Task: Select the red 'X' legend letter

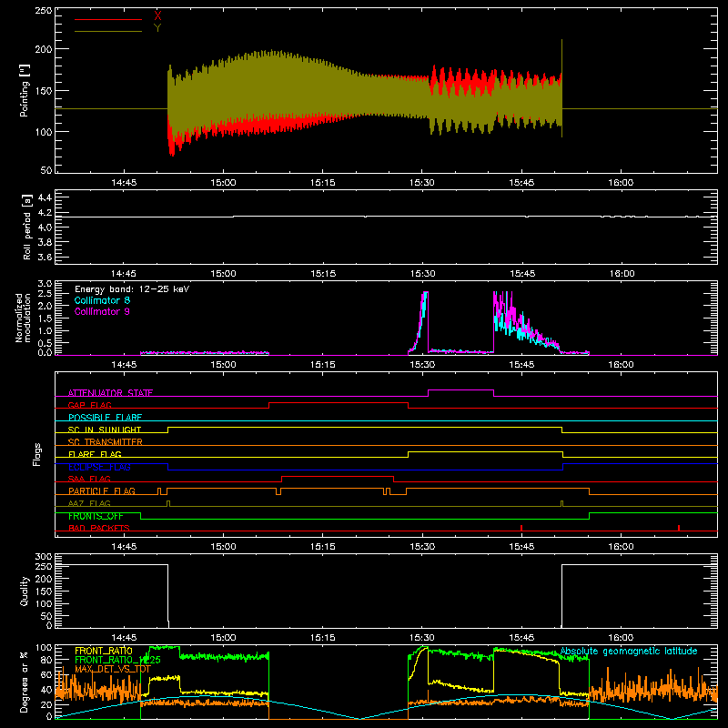Action: tap(157, 15)
